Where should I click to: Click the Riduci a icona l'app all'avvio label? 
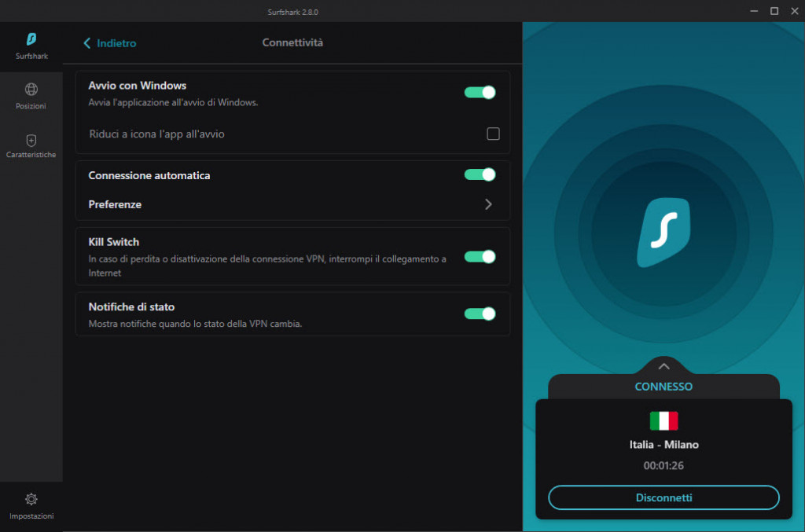tap(156, 134)
